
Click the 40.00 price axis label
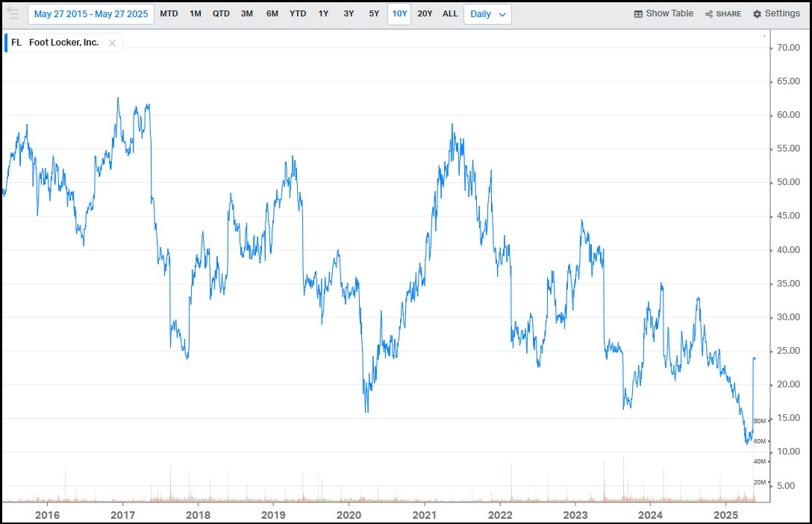tap(788, 250)
